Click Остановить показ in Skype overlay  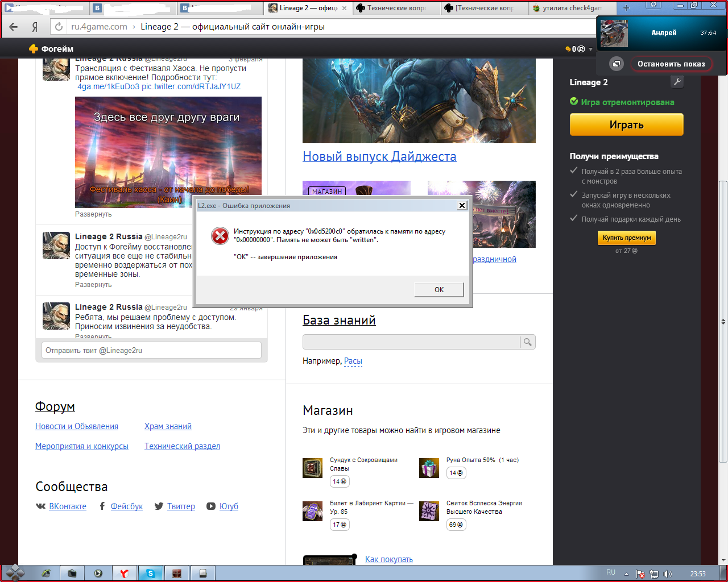click(x=671, y=64)
